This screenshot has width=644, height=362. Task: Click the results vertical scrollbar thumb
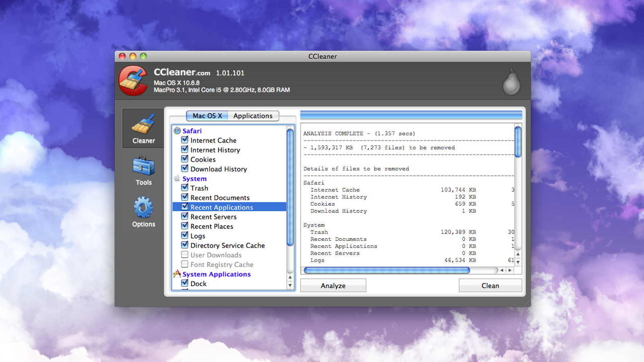pos(518,142)
